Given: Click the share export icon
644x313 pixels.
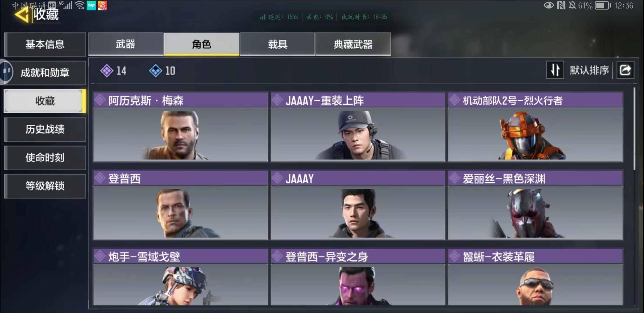Looking at the screenshot, I should click(625, 70).
